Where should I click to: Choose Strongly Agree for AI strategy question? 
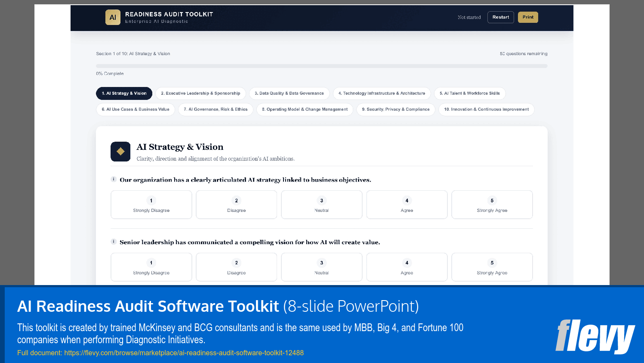tap(492, 205)
